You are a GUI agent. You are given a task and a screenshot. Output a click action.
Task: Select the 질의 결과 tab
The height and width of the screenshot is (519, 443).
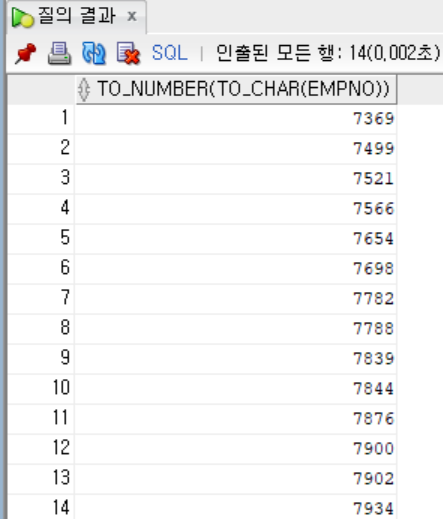pos(76,16)
